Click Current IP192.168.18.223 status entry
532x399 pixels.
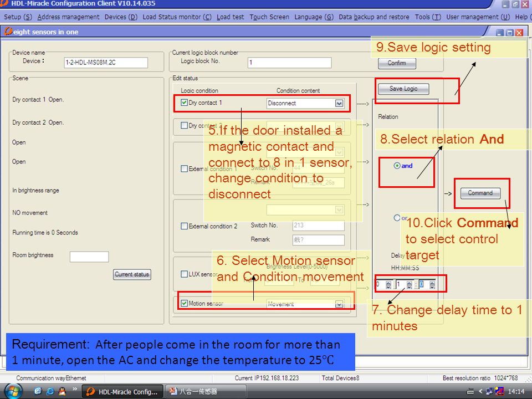[267, 378]
